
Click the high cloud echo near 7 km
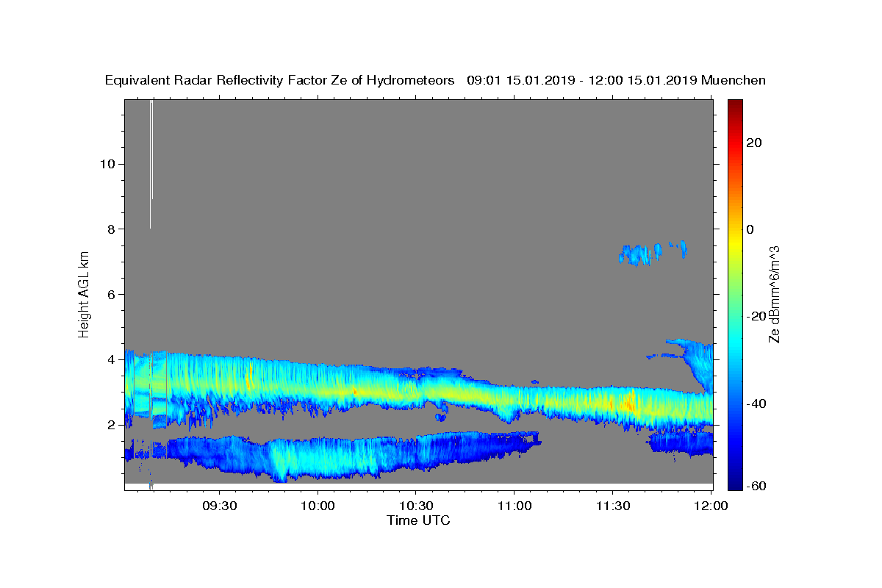tap(652, 253)
